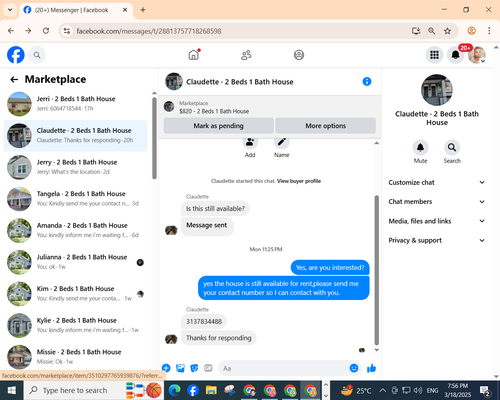This screenshot has height=400, width=500.
Task: Show hidden icons chevron in system tray
Action: [x=382, y=390]
